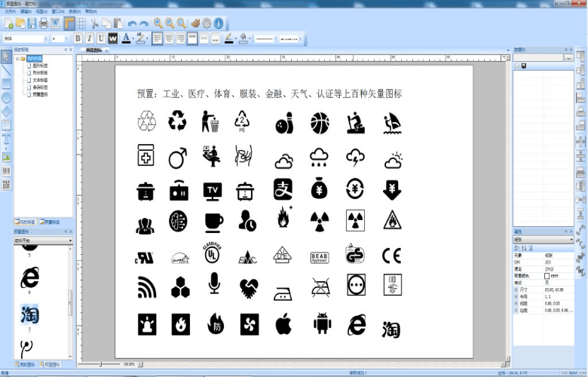Toggle italic formatting
The image size is (588, 377).
(x=89, y=38)
